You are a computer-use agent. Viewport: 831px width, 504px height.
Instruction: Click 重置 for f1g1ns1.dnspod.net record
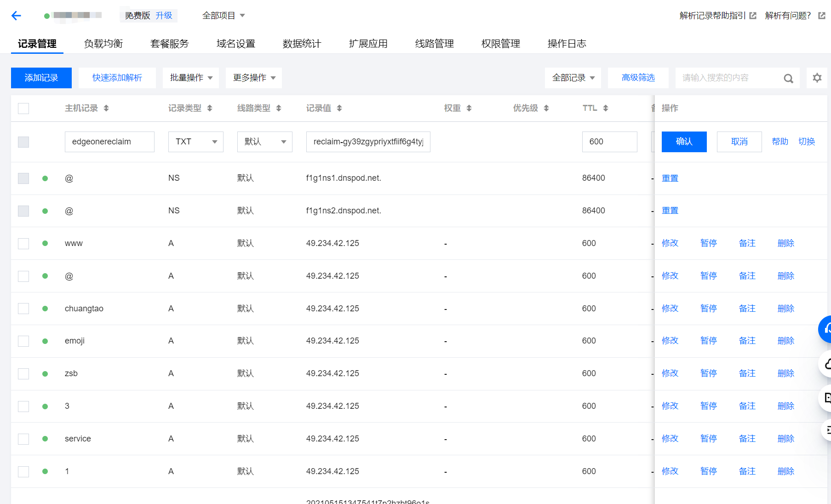point(670,178)
